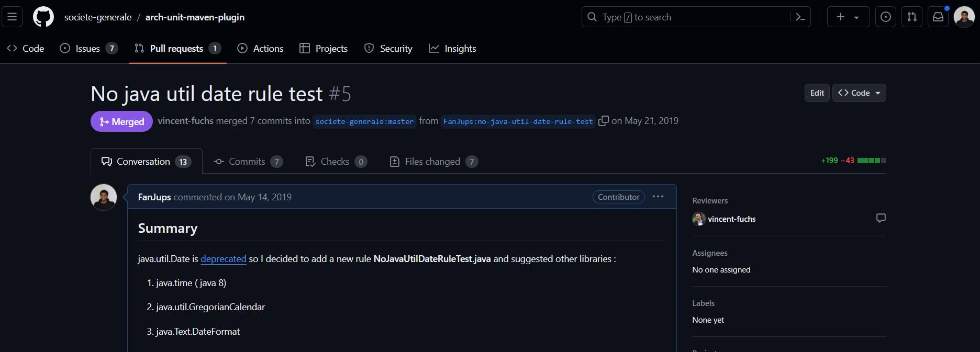The width and height of the screenshot is (980, 352).
Task: Open the hamburger navigation menu
Action: pyautogui.click(x=12, y=17)
